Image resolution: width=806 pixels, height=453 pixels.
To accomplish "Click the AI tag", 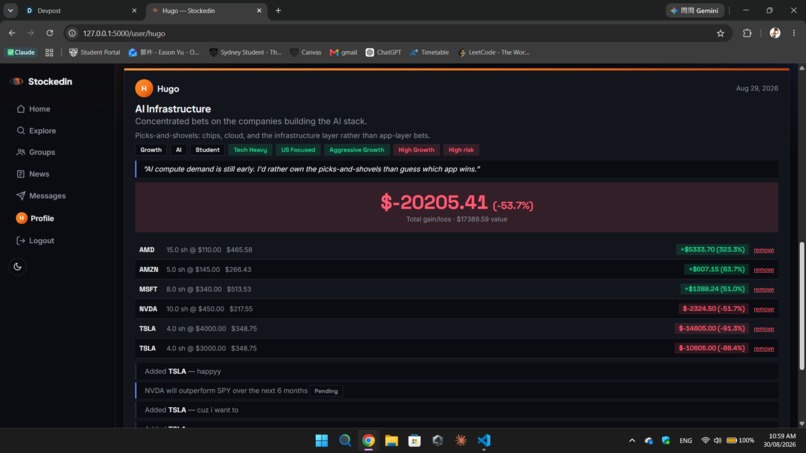I will 178,150.
